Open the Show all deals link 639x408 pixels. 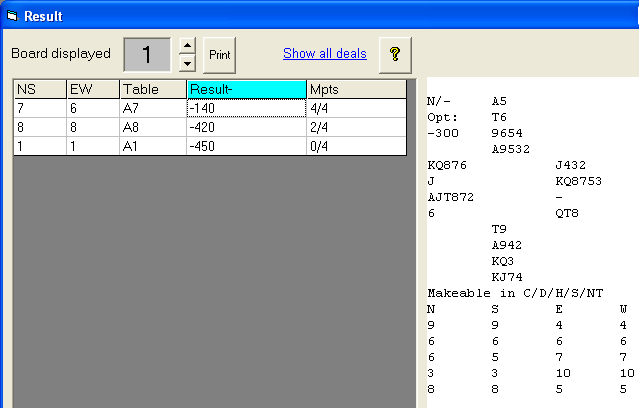pyautogui.click(x=325, y=53)
